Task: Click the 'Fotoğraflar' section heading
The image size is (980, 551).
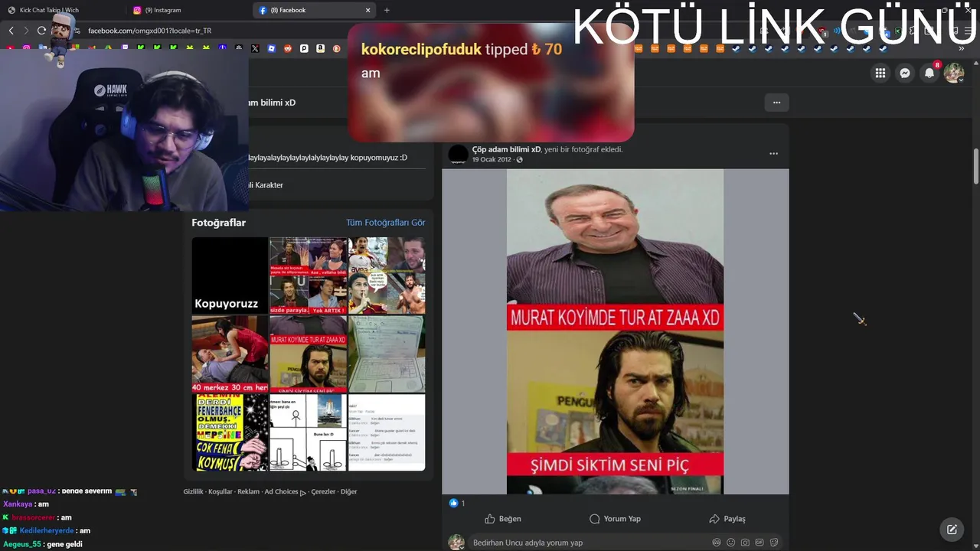Action: pos(219,223)
